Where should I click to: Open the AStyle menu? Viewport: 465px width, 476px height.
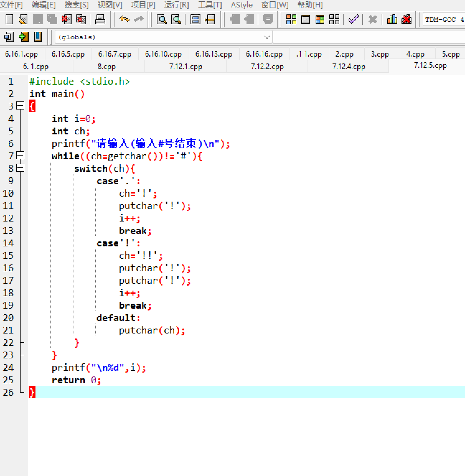coord(242,5)
